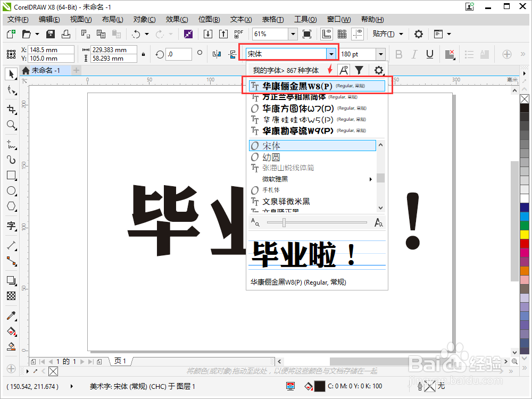
Task: Open the 编辑(E) menu
Action: pyautogui.click(x=49, y=20)
